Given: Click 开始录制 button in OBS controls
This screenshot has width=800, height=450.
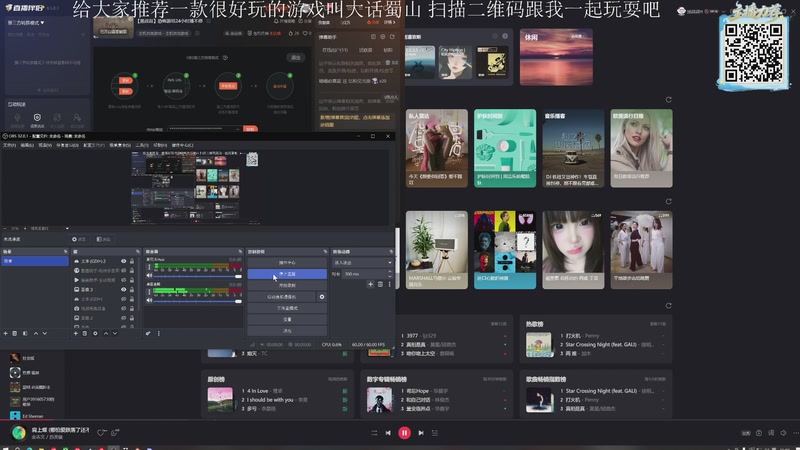Looking at the screenshot, I should pos(287,285).
